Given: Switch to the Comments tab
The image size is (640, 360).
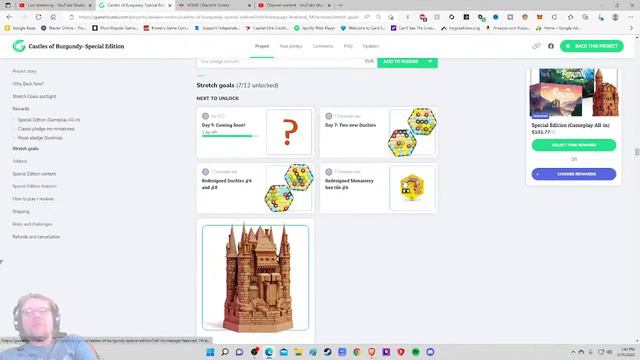Looking at the screenshot, I should click(323, 46).
